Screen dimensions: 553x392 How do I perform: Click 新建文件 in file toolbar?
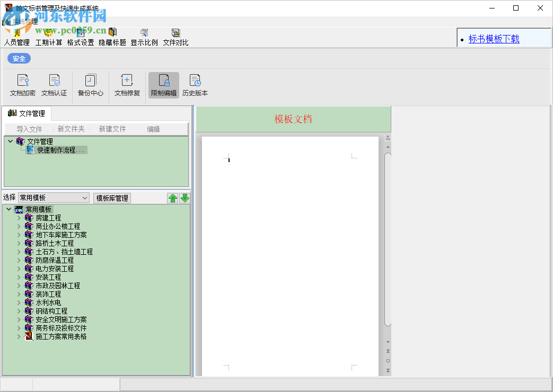[x=112, y=129]
